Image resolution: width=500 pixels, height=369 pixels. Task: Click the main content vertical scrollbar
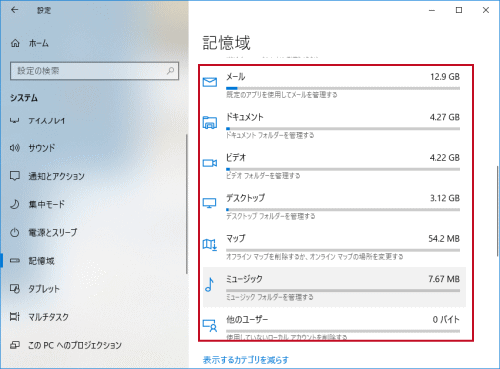tap(498, 211)
